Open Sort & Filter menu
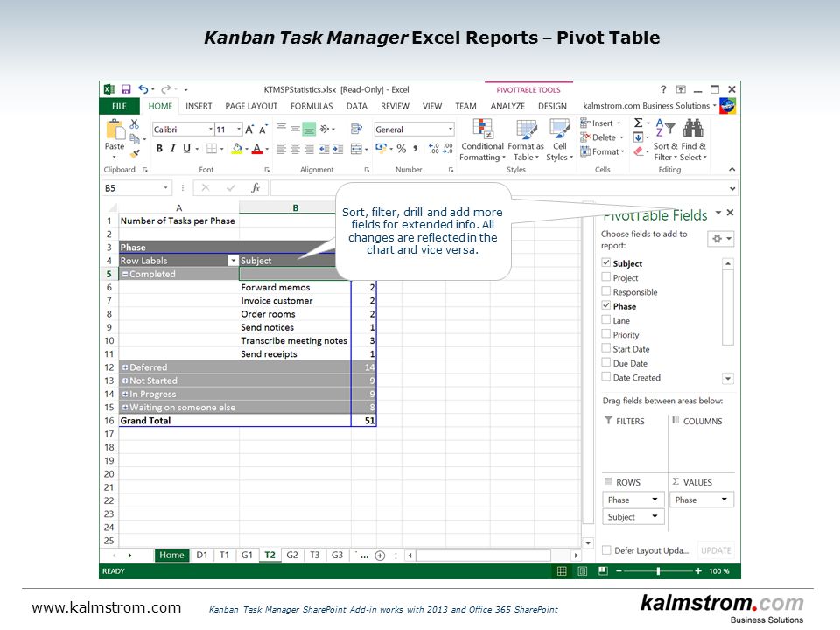Image resolution: width=840 pixels, height=630 pixels. tap(665, 140)
